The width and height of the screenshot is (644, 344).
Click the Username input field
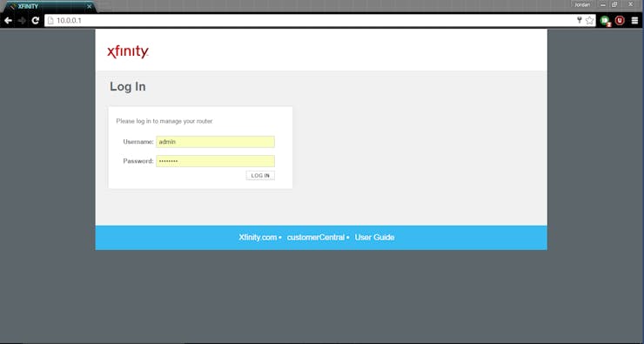pyautogui.click(x=215, y=142)
